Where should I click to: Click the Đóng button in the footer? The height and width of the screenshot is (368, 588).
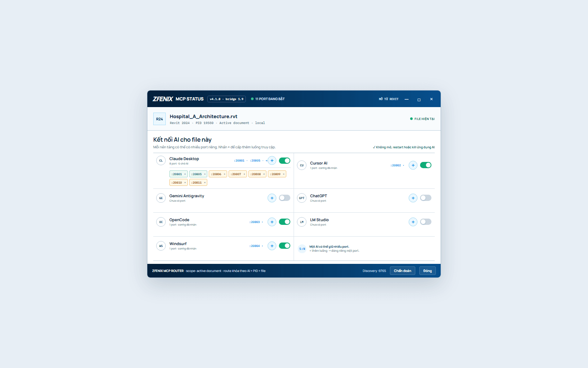(x=427, y=271)
